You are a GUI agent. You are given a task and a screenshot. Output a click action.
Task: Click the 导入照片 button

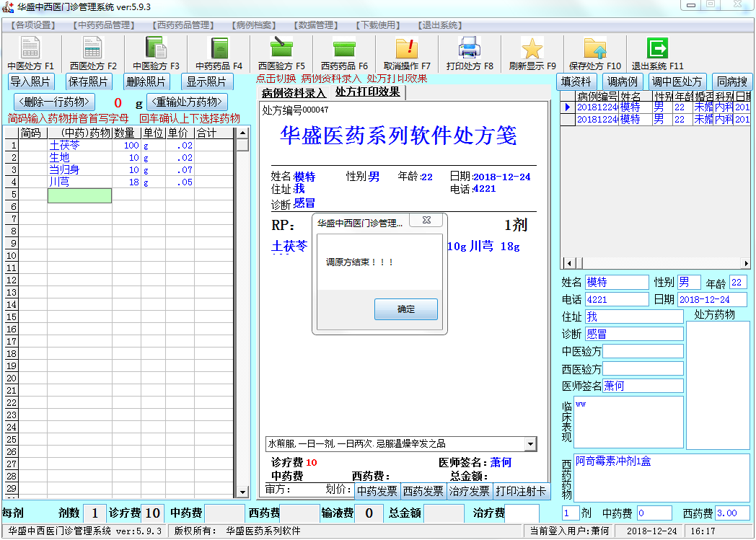point(30,81)
